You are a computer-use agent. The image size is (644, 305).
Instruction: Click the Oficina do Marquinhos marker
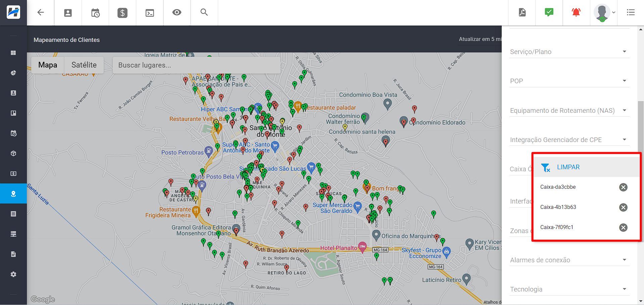[x=376, y=234]
